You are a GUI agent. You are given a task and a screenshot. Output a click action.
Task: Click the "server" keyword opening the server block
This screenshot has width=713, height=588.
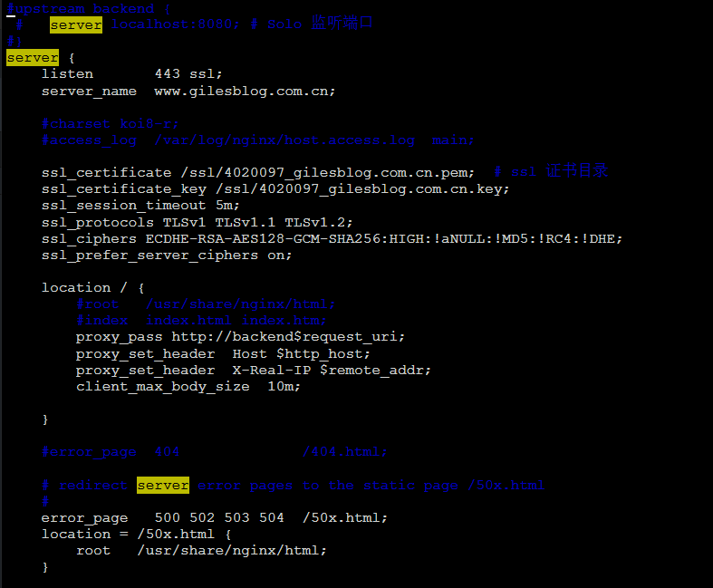(33, 58)
